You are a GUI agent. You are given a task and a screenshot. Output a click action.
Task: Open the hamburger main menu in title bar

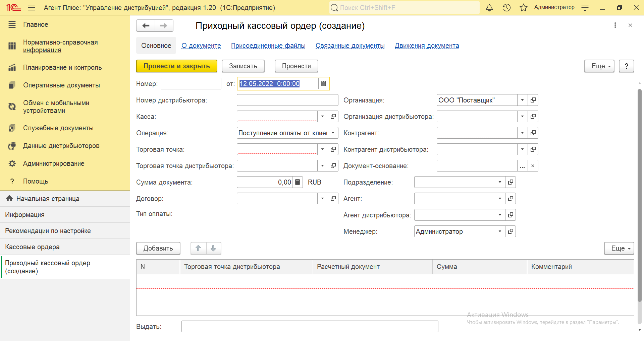pos(32,7)
